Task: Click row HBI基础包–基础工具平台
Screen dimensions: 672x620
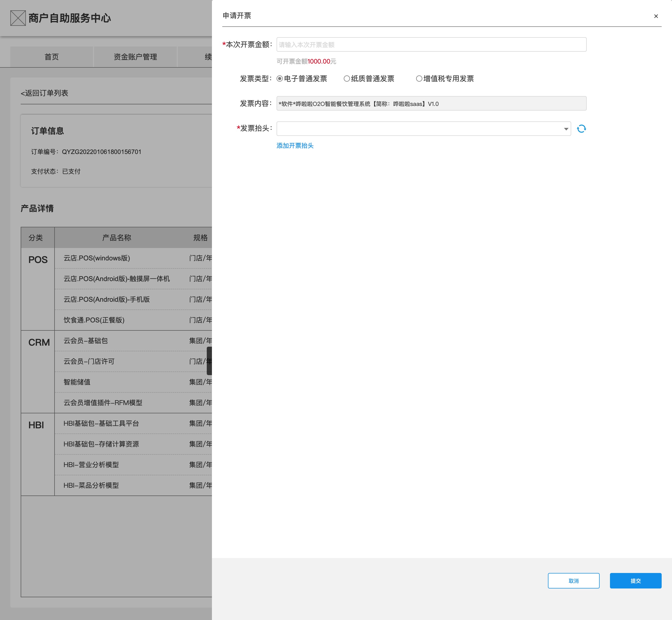Action: [133, 424]
